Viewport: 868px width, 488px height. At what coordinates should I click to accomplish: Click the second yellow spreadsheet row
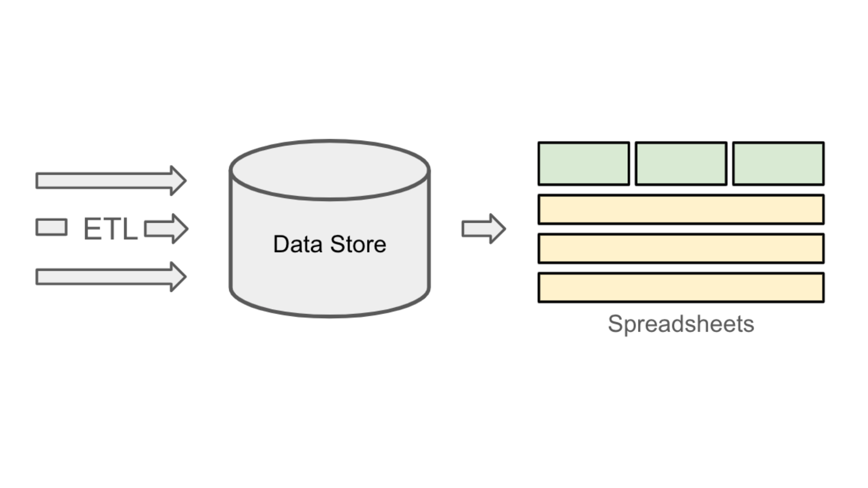pyautogui.click(x=680, y=248)
